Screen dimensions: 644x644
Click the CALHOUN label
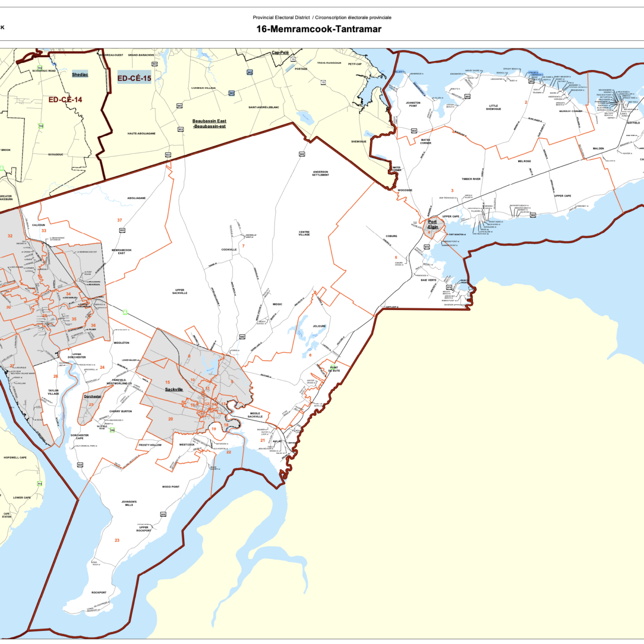[39, 225]
